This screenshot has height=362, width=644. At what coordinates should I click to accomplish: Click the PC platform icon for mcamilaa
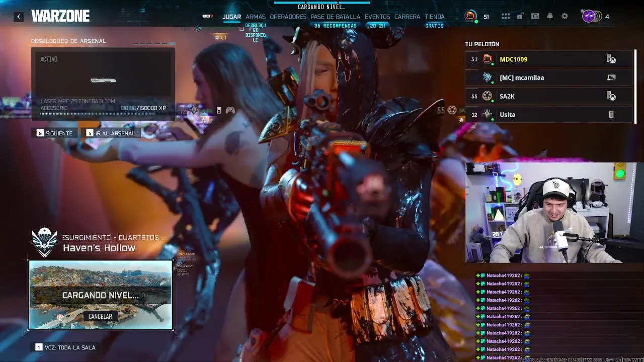tap(611, 77)
